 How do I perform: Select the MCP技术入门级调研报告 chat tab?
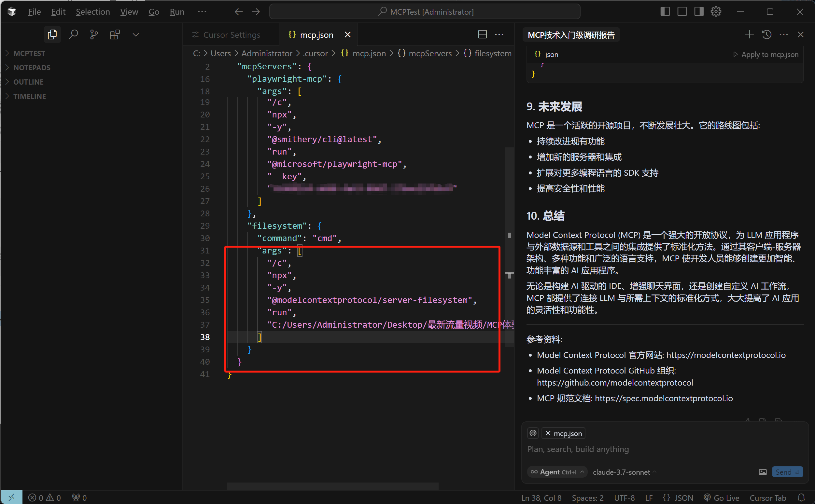coord(571,35)
